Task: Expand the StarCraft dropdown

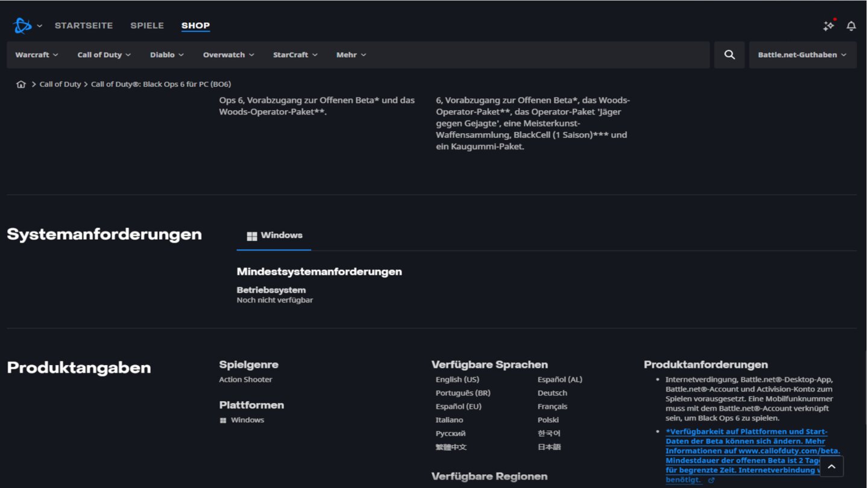Action: tap(295, 55)
